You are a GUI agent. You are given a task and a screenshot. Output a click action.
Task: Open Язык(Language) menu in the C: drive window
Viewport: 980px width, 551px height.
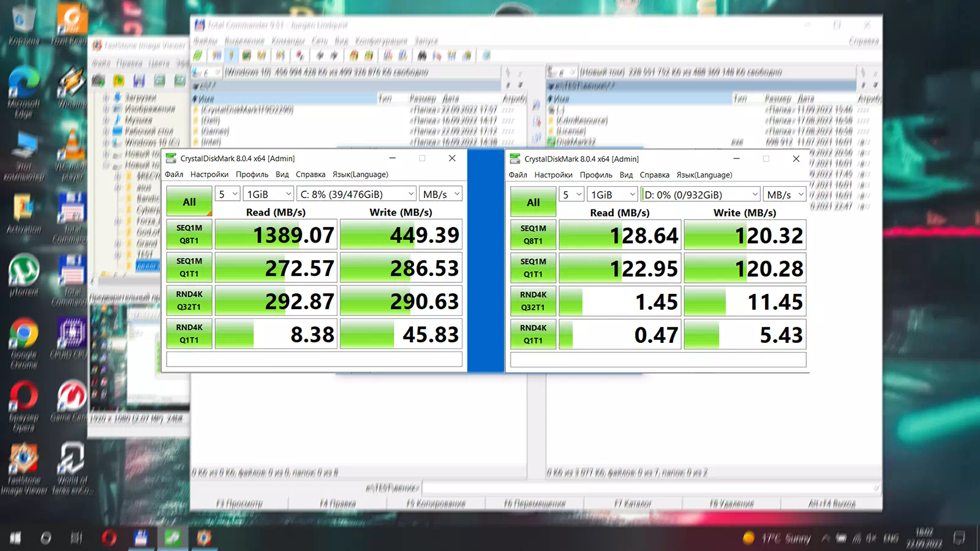pos(360,174)
